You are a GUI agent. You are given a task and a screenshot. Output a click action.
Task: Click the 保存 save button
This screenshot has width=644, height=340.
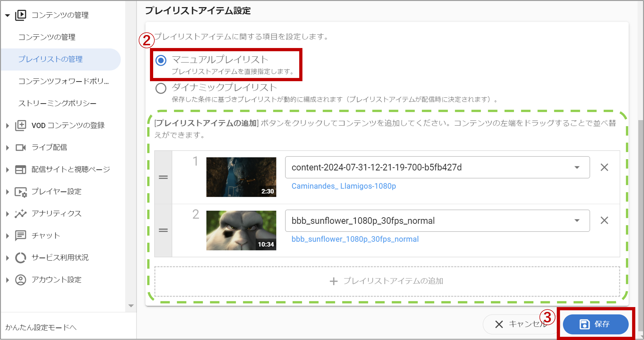pos(595,324)
